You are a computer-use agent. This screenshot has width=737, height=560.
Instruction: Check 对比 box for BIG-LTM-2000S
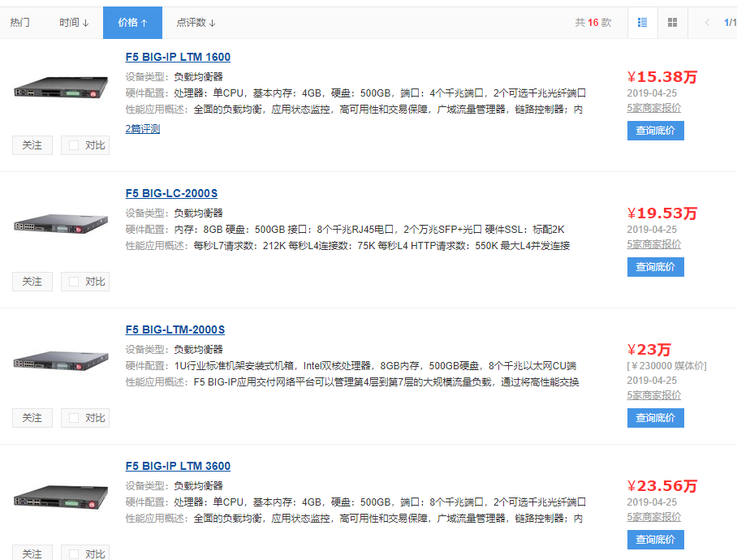click(x=74, y=418)
